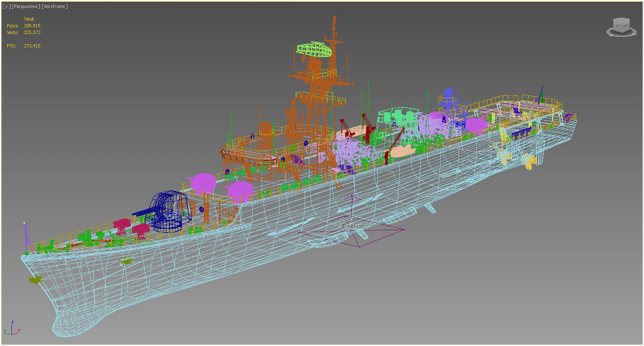This screenshot has height=346, width=644.
Task: Select the olive anchor on the bow
Action: [x=35, y=280]
